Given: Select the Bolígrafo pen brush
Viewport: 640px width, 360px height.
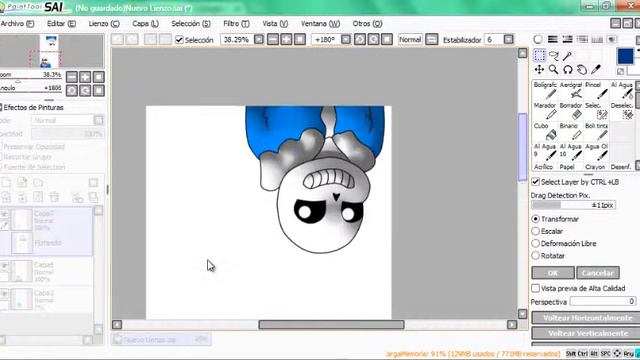Looking at the screenshot, I should (x=545, y=90).
